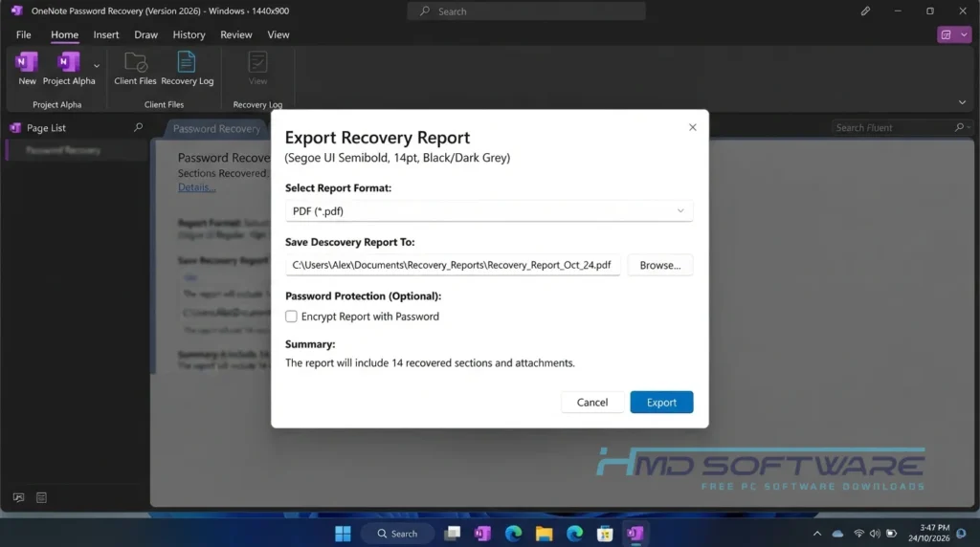The image size is (980, 547).
Task: Close the Export Recovery Report dialog
Action: [693, 127]
